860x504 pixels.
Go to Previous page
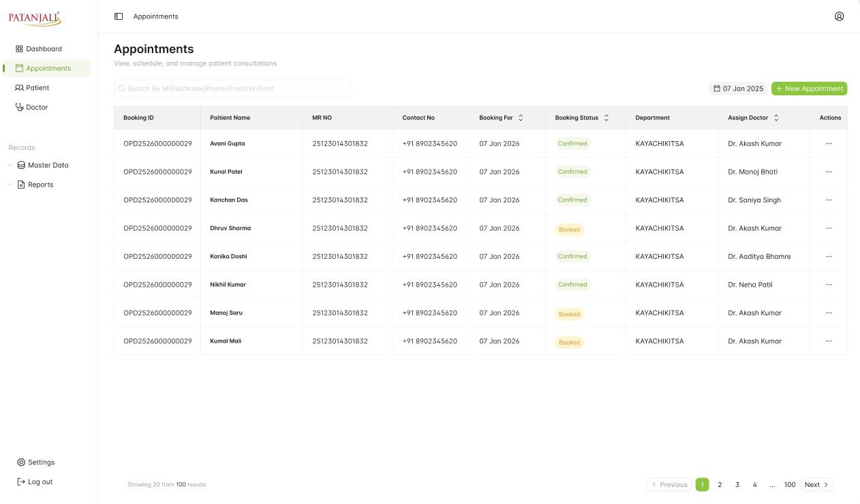(669, 485)
